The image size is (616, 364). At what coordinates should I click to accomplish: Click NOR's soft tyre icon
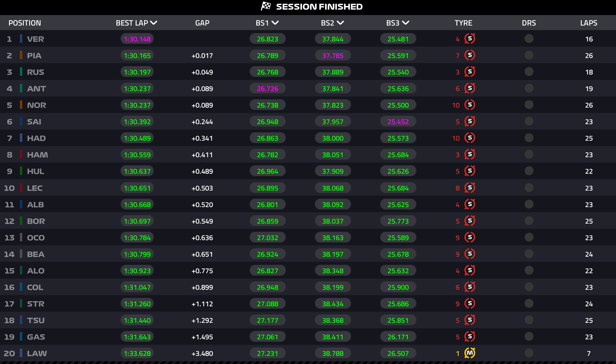click(470, 105)
